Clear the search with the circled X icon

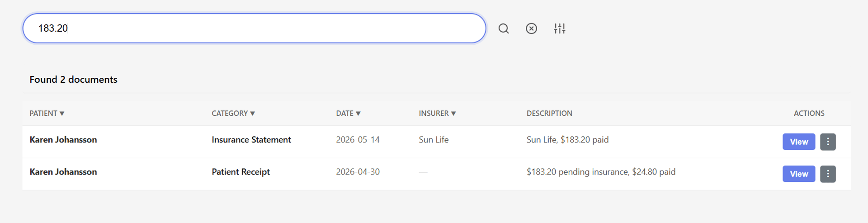pos(532,28)
